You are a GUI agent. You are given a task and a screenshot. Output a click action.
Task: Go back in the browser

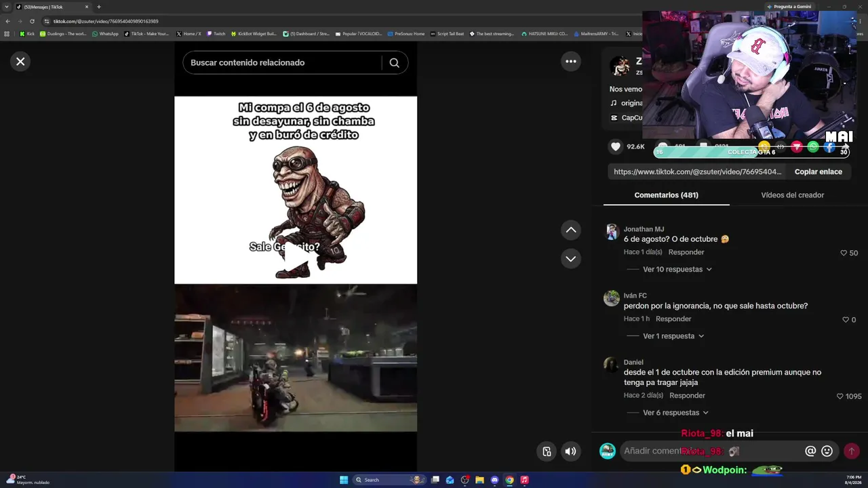pyautogui.click(x=7, y=21)
